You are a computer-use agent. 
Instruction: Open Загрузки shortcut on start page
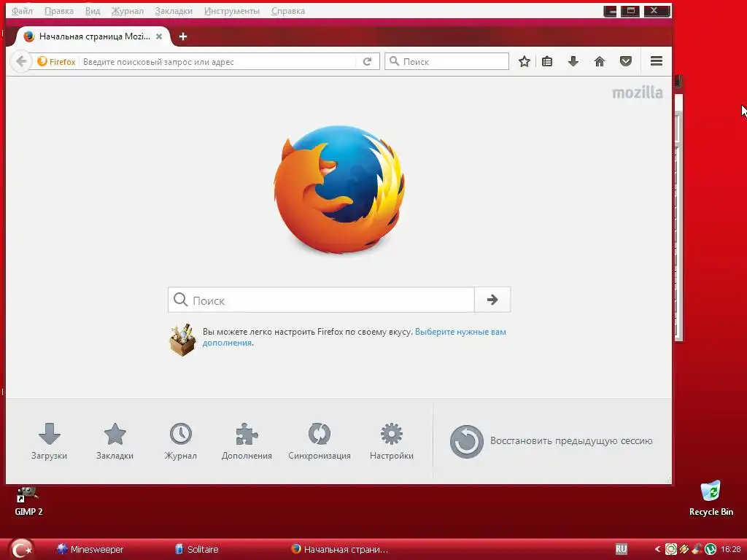[49, 441]
